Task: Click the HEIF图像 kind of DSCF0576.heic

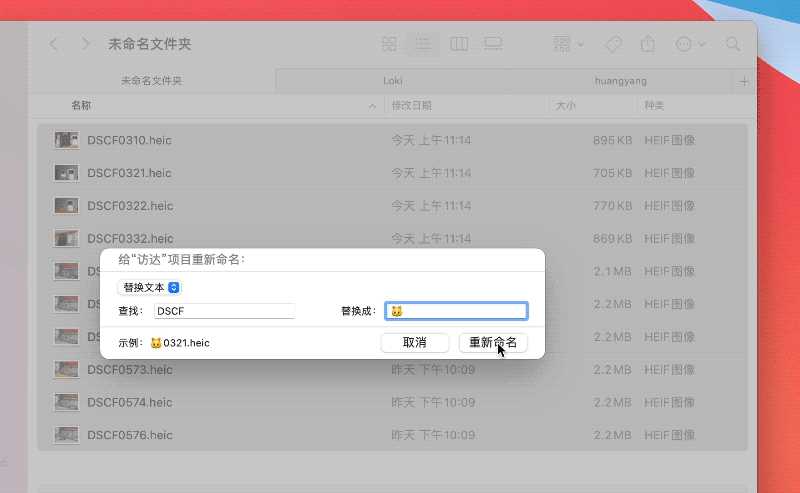Action: [x=669, y=435]
